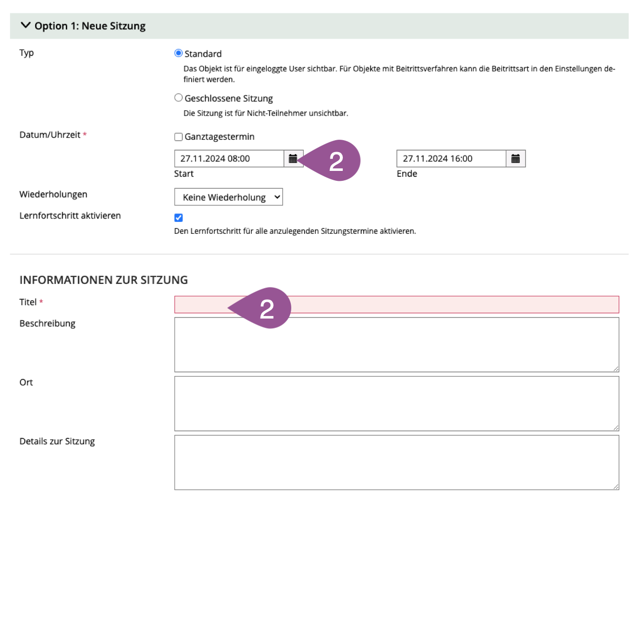
Task: Click the Ort text area resize handle
Action: [616, 428]
